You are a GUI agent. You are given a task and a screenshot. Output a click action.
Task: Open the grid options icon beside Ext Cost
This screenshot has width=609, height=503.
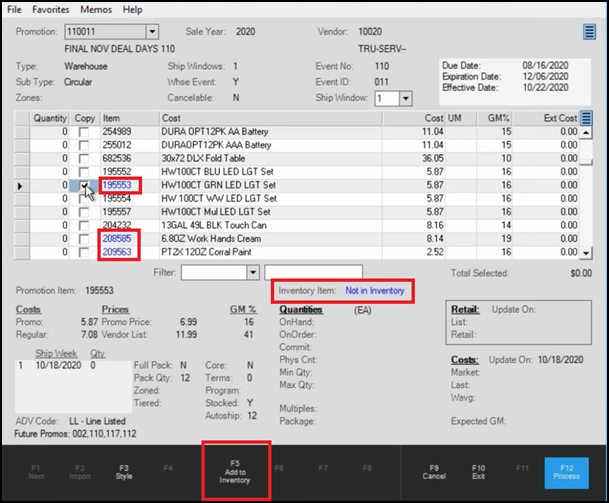[x=587, y=118]
